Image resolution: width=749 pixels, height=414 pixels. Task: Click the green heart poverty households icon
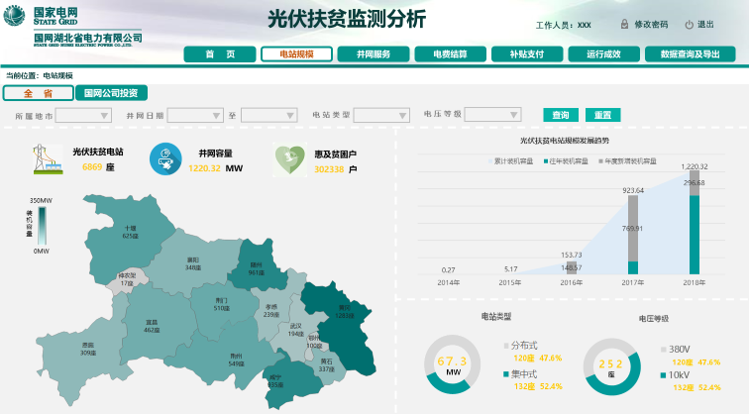point(289,159)
